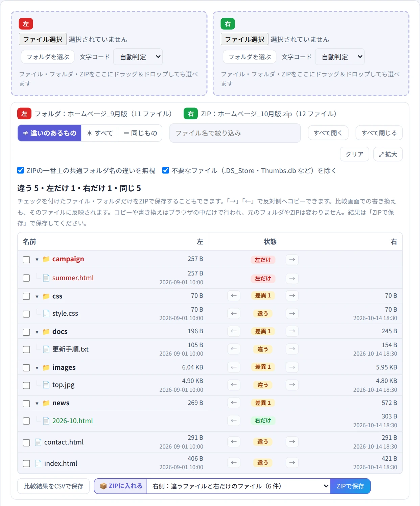Click the ZIPで保存 button
The width and height of the screenshot is (420, 506).
350,486
